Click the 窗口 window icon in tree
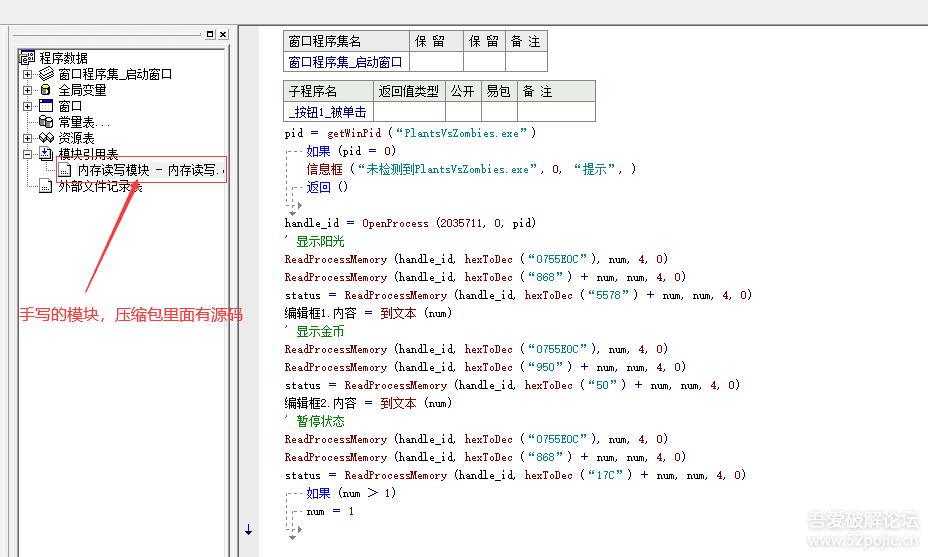The width and height of the screenshot is (928, 557). coord(46,106)
